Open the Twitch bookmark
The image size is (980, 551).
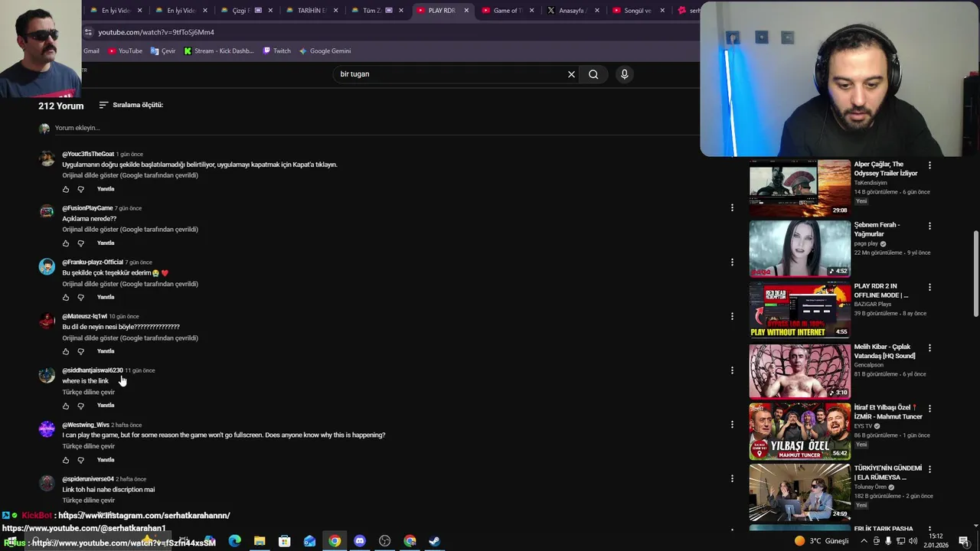(x=276, y=51)
